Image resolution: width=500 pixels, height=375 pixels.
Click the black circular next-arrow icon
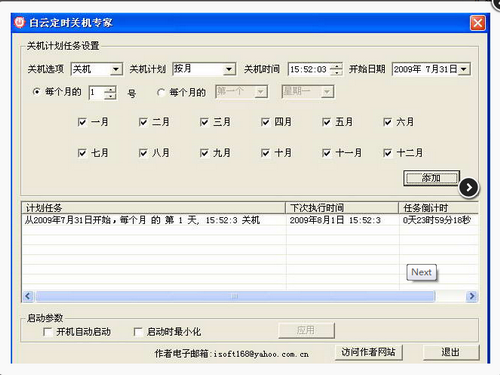(x=469, y=188)
